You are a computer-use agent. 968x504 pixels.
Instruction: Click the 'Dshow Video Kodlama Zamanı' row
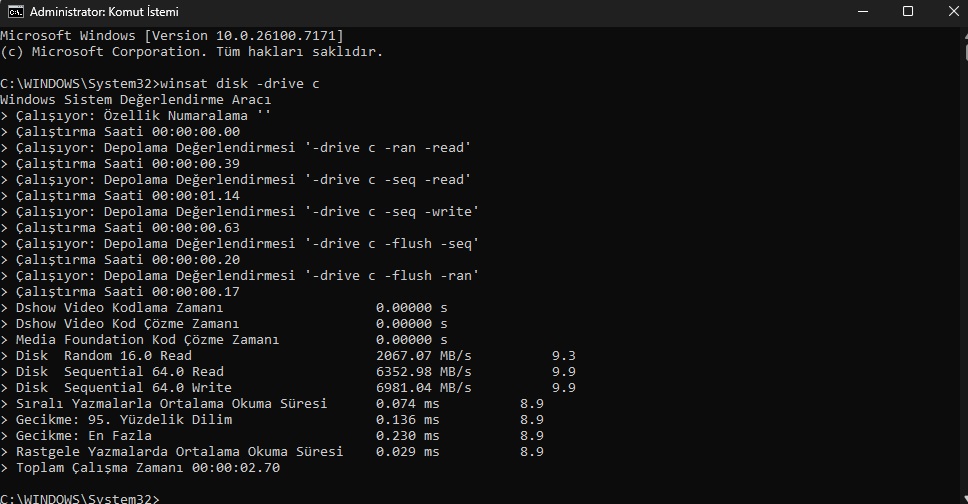223,308
